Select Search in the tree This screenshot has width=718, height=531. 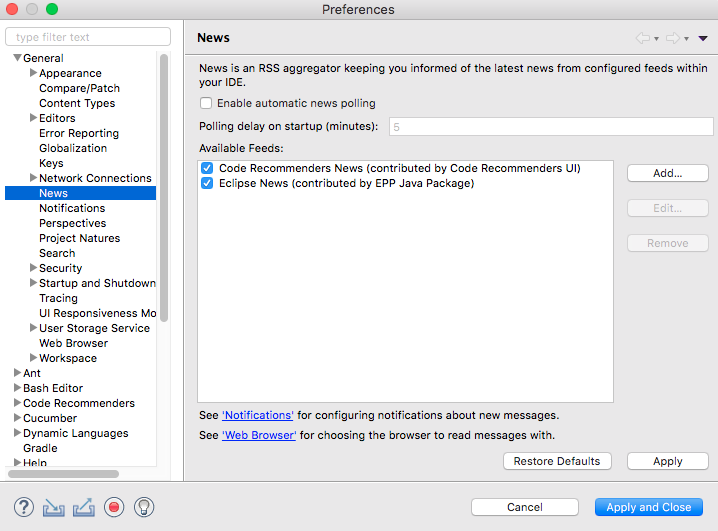click(57, 253)
